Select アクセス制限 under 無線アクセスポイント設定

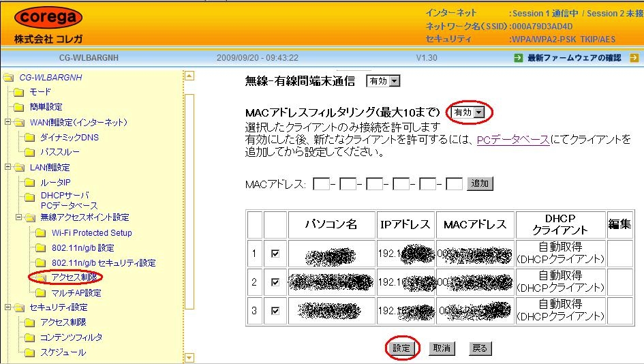(x=74, y=277)
